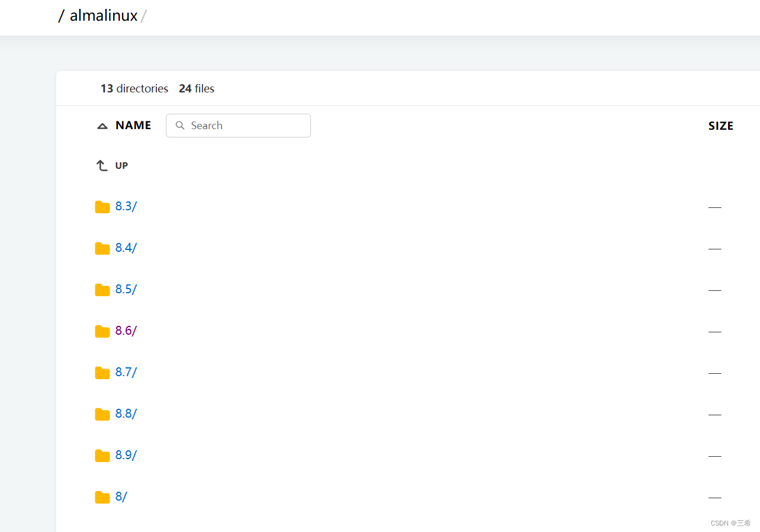The height and width of the screenshot is (532, 760).
Task: Select the 13 directories count text
Action: pyautogui.click(x=134, y=89)
